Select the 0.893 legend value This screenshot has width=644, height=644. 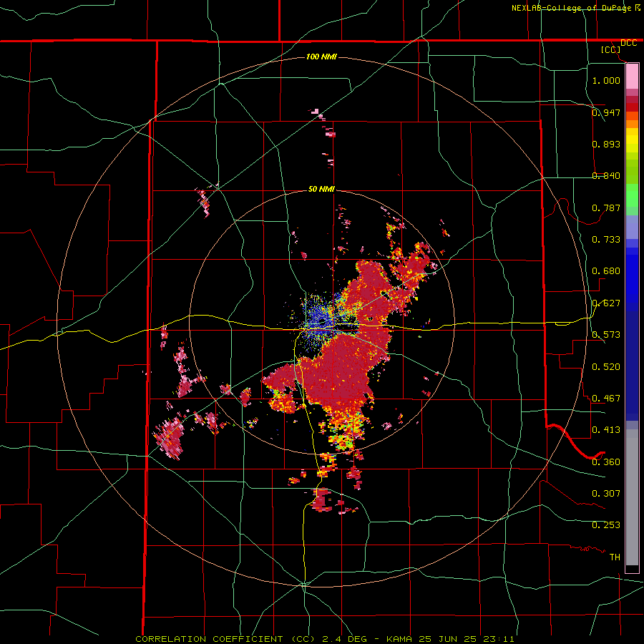(606, 144)
